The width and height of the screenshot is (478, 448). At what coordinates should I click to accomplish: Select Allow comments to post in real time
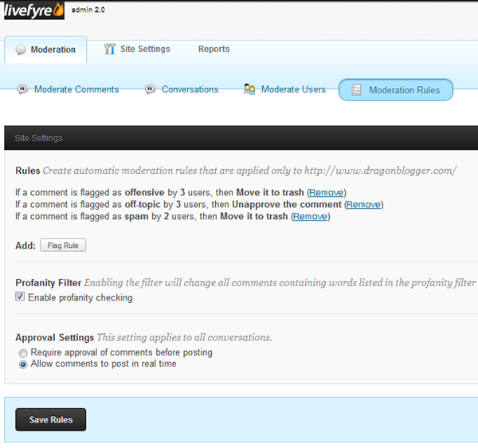23,364
